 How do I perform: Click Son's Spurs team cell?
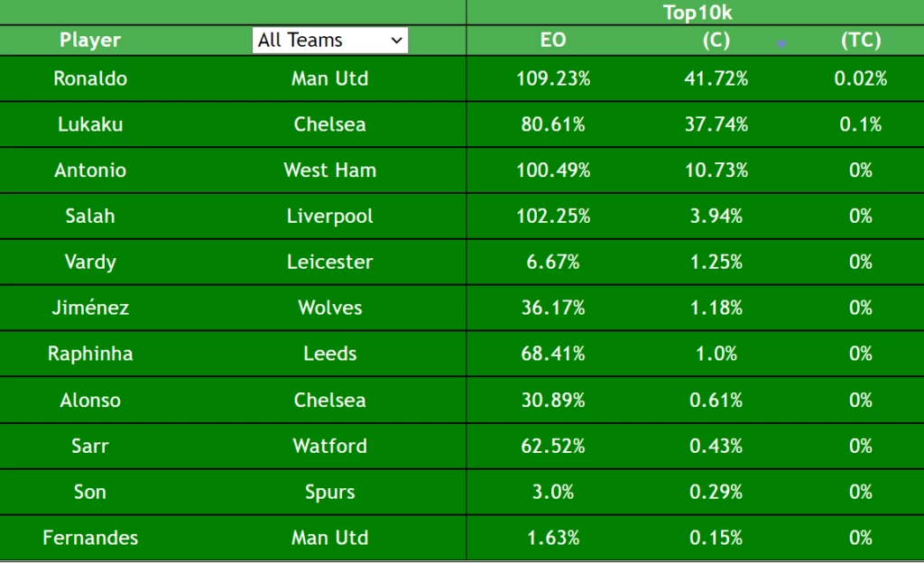330,492
